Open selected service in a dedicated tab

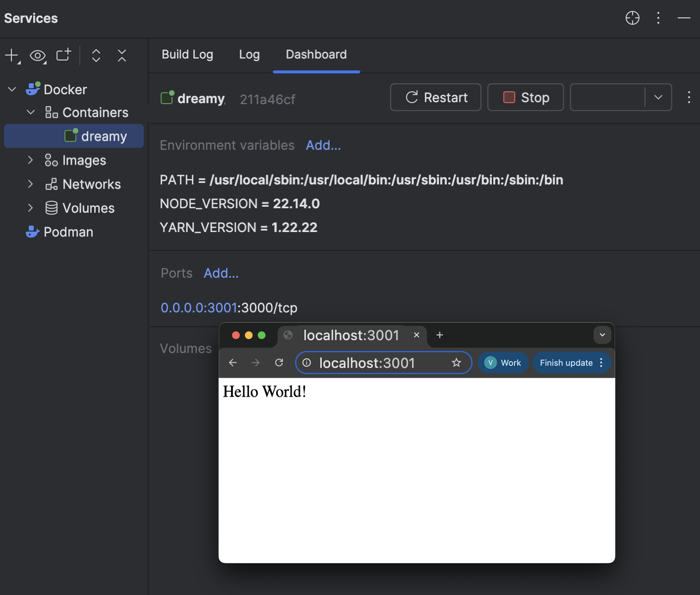[x=62, y=56]
